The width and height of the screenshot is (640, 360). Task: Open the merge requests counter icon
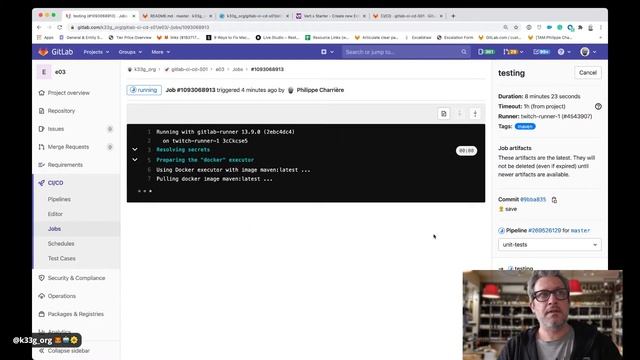click(513, 52)
